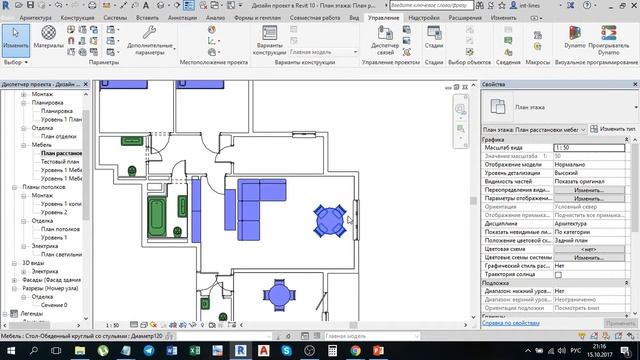Screen dimensions: 640x360
Task: Expand the Легенды tree node
Action: tap(5, 314)
